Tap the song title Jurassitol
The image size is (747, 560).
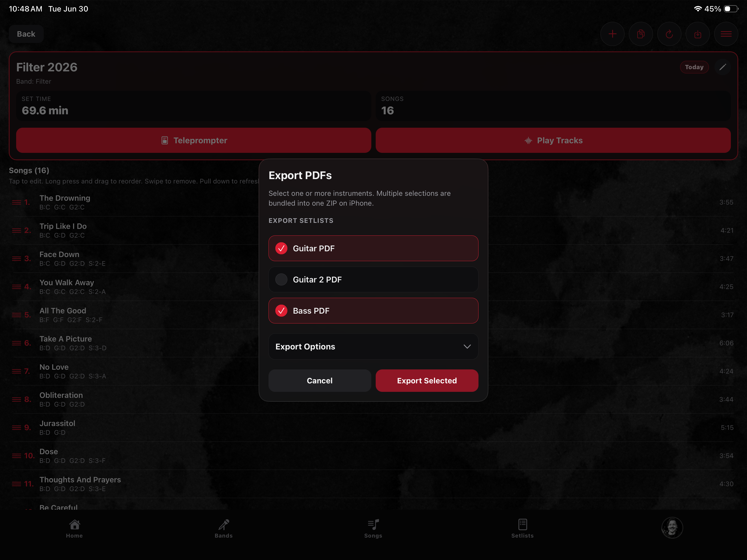pos(57,423)
